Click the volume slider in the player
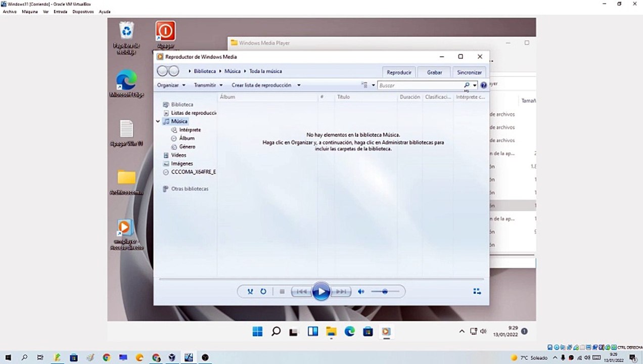Viewport: 643px width, 364px height. [x=385, y=292]
